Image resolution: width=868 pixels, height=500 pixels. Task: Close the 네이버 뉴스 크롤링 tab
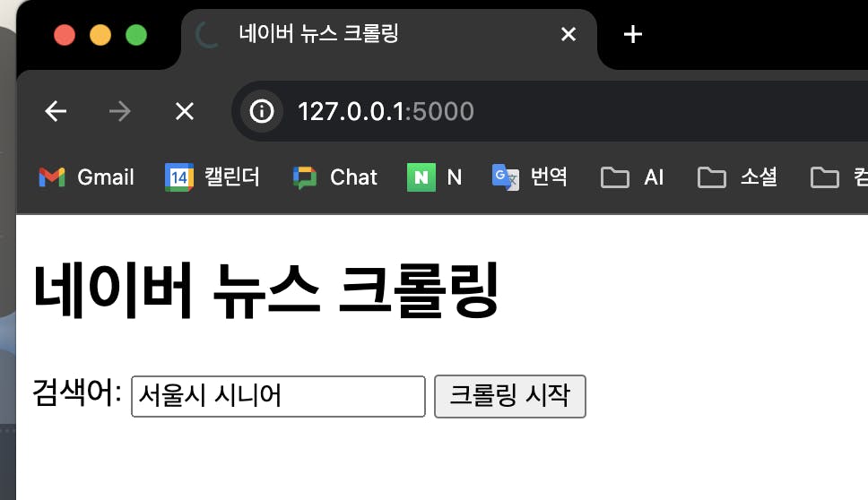click(x=569, y=34)
